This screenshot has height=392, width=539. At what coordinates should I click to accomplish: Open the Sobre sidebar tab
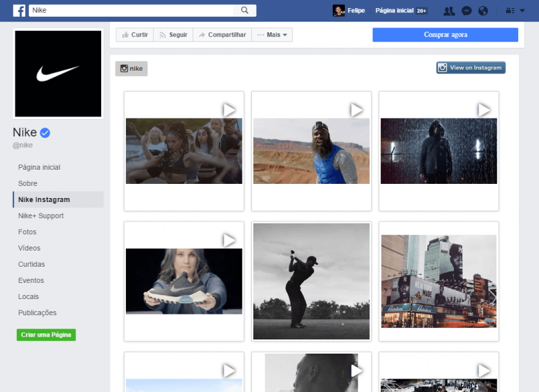pyautogui.click(x=28, y=183)
